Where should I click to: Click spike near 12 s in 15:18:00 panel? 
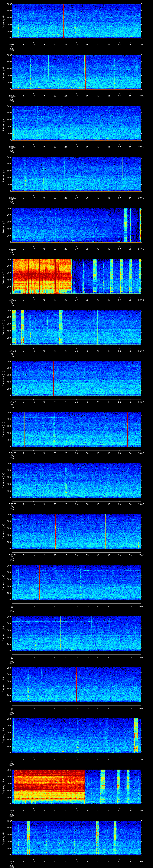click(37, 123)
